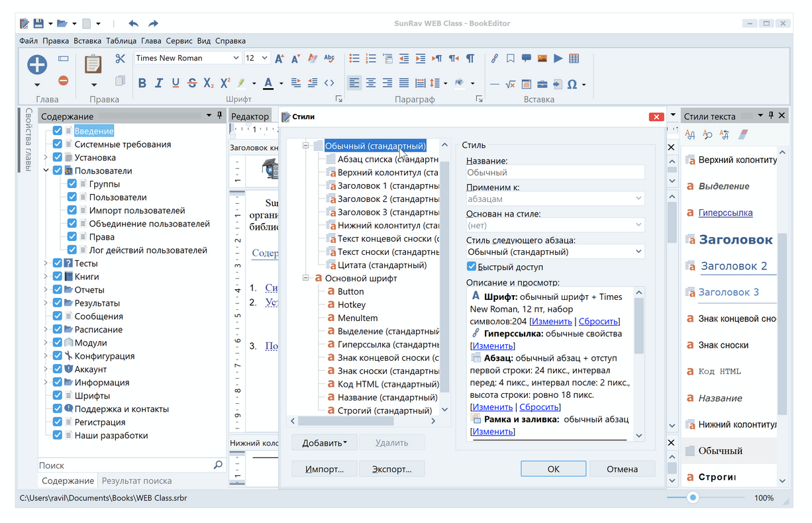Toggle strikethrough formatting
The width and height of the screenshot is (812, 523).
192,83
